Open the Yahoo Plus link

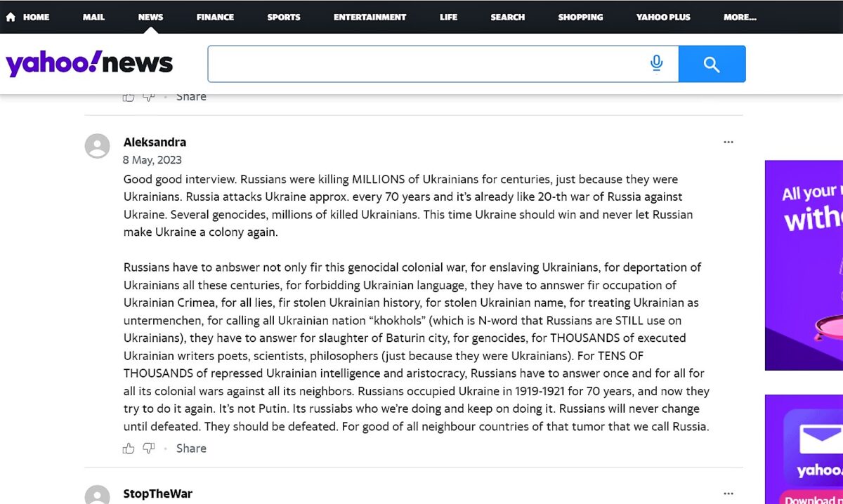(663, 17)
